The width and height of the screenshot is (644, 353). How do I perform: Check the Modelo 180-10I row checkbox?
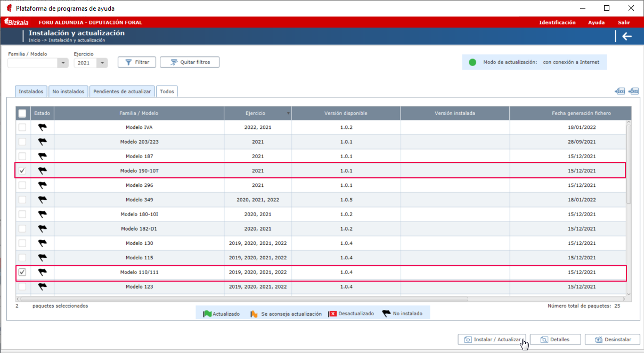[22, 214]
